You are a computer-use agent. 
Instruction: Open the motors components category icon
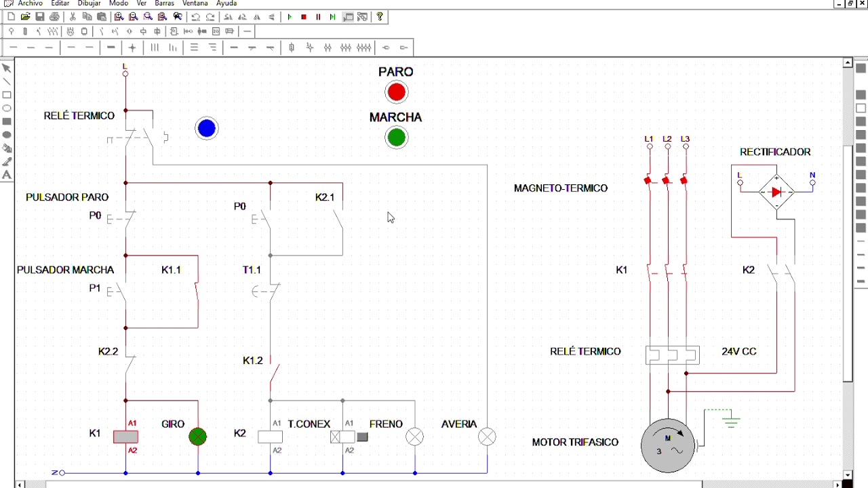click(70, 31)
